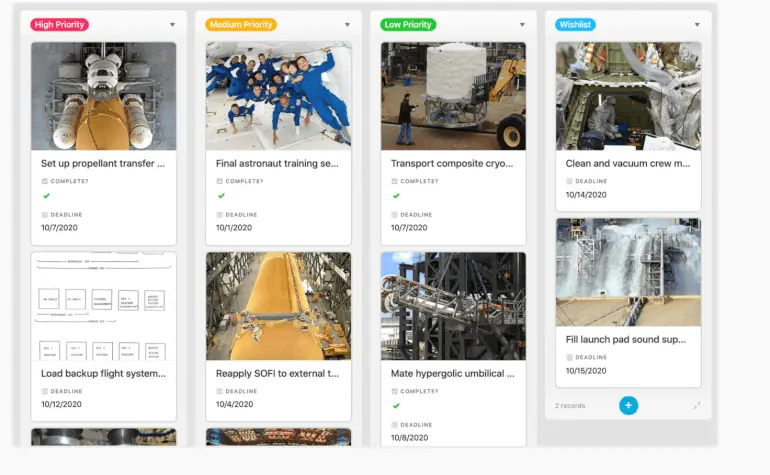Expand the Wishlist stack with arrows icon

[697, 405]
